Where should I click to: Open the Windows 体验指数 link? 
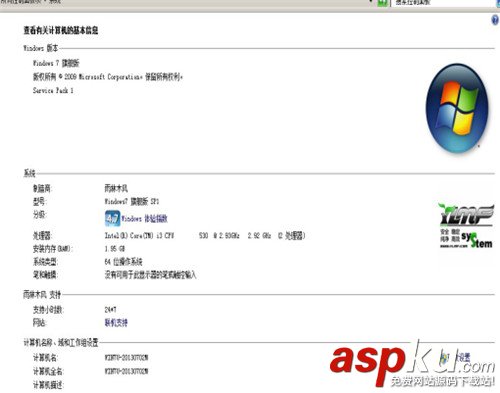[144, 219]
